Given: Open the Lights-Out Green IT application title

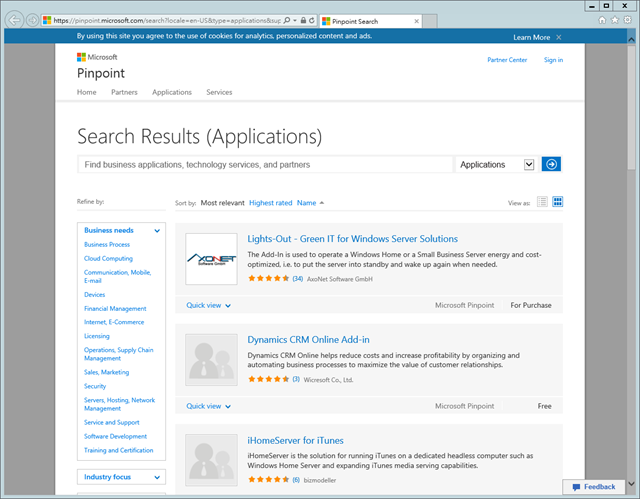Looking at the screenshot, I should pos(352,239).
